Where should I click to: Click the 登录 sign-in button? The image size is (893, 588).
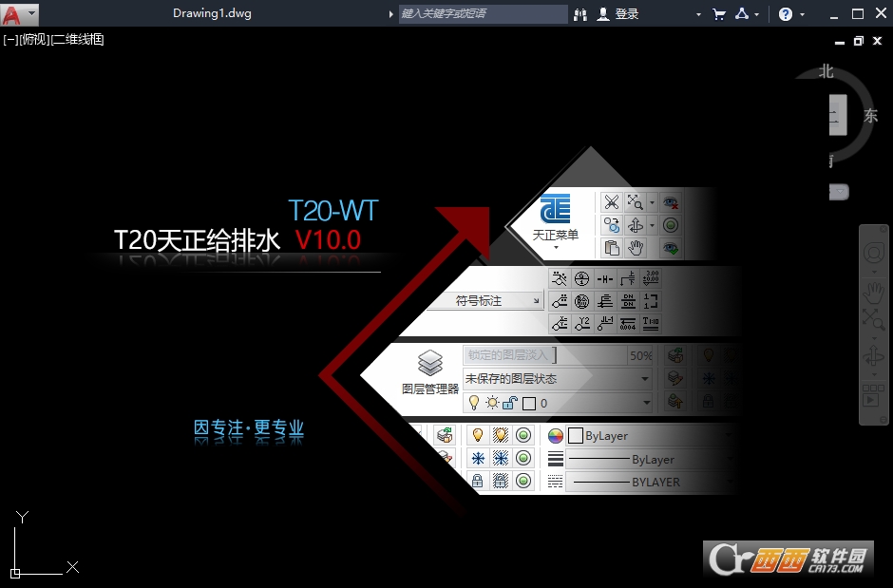[617, 14]
